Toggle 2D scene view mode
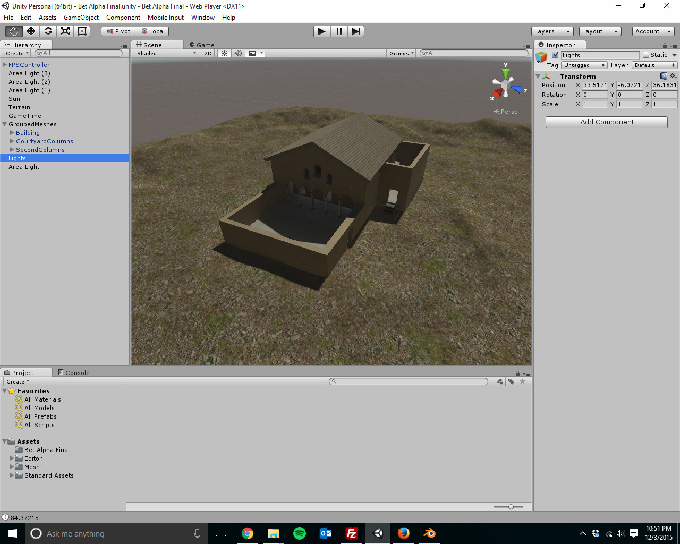Viewport: 680px width, 544px height. pos(208,53)
